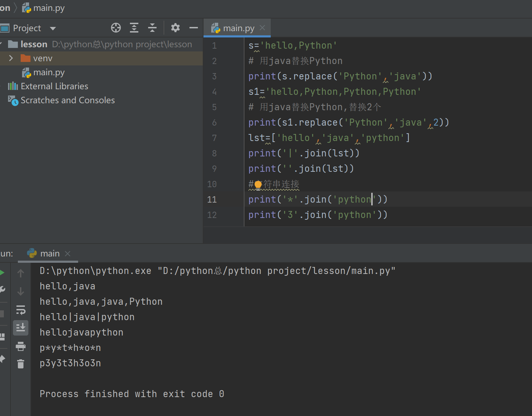
Task: Click console output 'p*y*t*h*o*n'
Action: click(70, 348)
